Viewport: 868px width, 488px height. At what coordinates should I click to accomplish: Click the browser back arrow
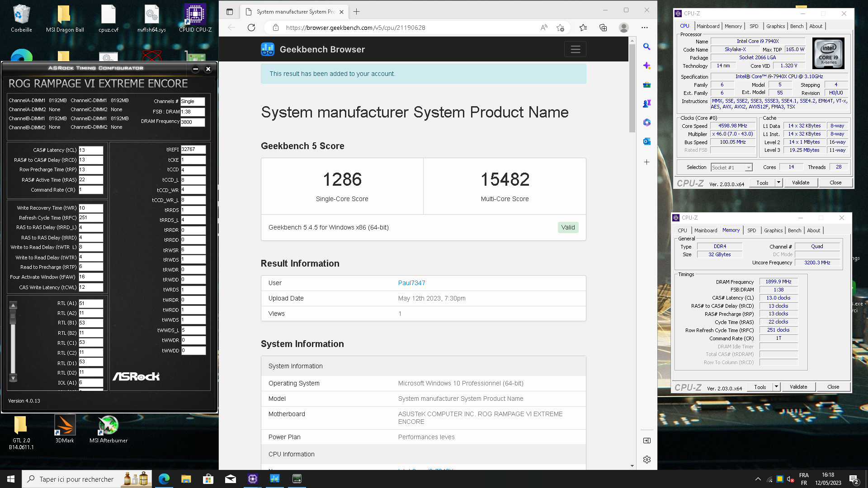tap(231, 28)
